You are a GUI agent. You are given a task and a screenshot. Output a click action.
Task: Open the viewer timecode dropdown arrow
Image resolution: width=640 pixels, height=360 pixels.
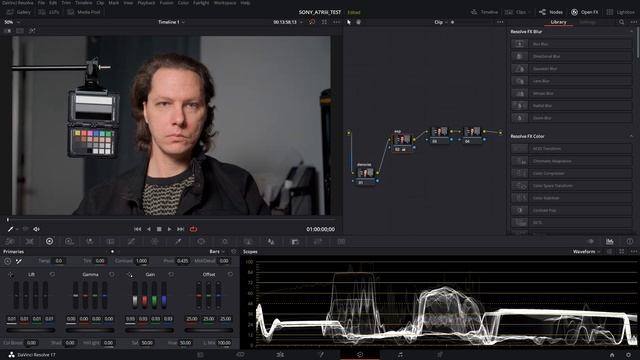click(x=301, y=22)
